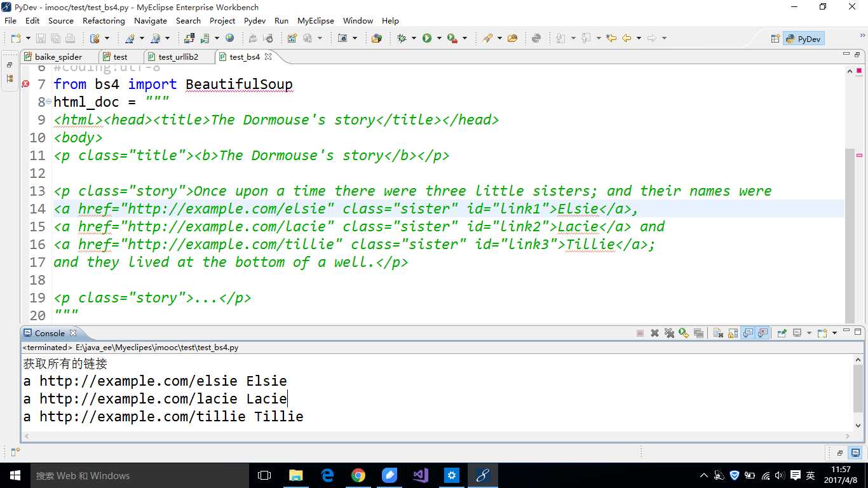
Task: Click the Open Perspective icon beside PyDev
Action: [x=775, y=39]
